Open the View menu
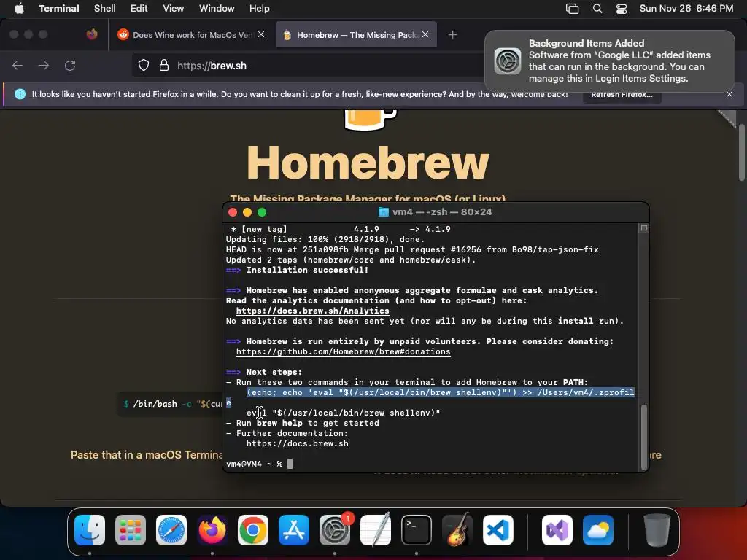747x560 pixels. pyautogui.click(x=173, y=9)
